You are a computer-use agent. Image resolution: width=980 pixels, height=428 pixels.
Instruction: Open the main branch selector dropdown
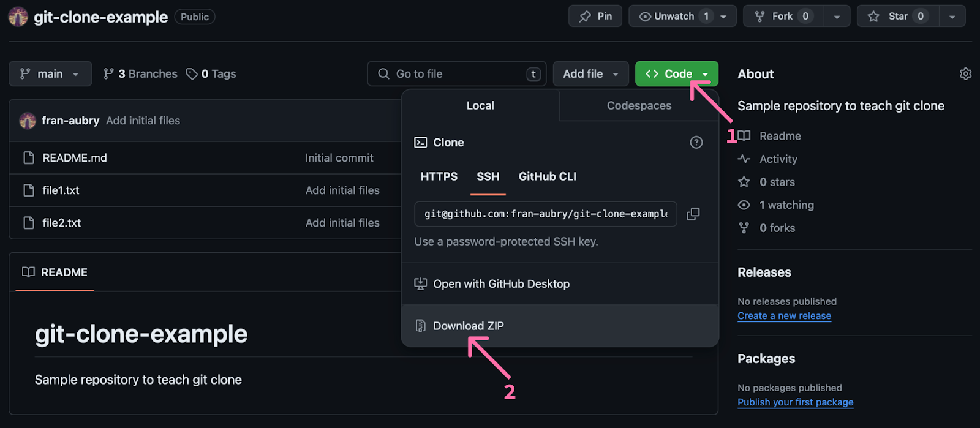click(50, 74)
